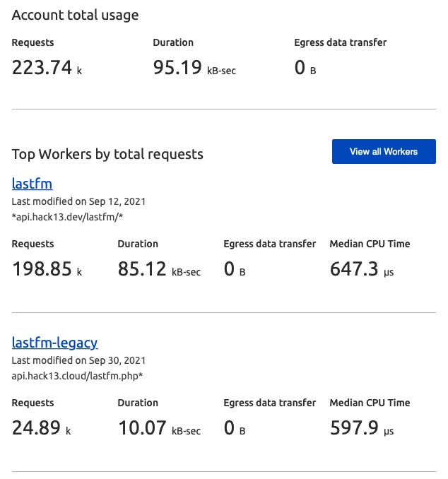Click the View all Workers button
Viewport: 448px width, 479px height.
tap(384, 151)
